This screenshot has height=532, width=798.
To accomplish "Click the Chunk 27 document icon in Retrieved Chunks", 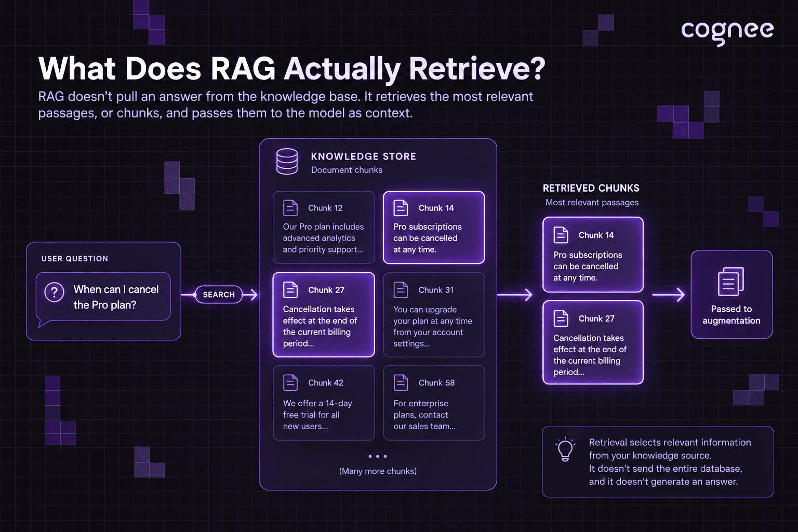I will tap(561, 318).
